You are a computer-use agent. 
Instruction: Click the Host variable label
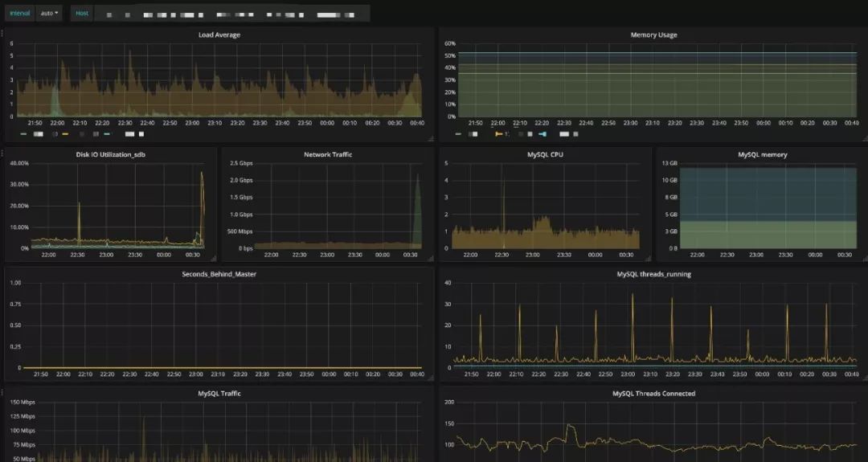(x=81, y=14)
